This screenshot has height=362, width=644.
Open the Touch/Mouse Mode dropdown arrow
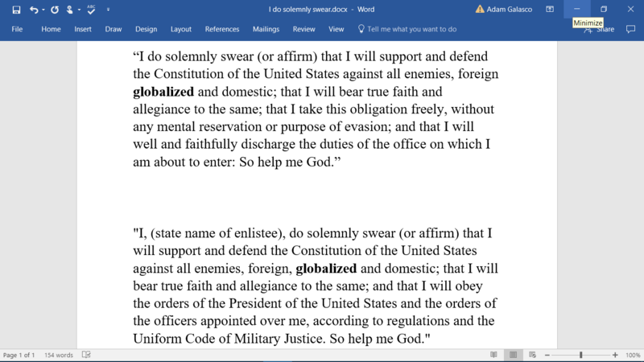79,10
